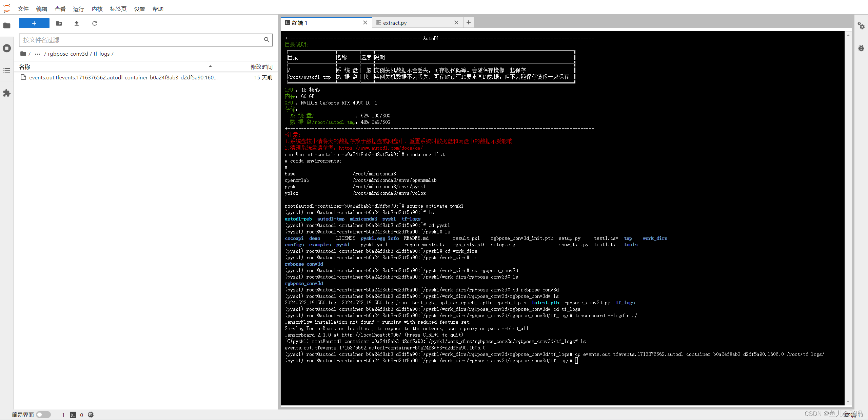Upload files using the upload icon
Image resolution: width=868 pixels, height=420 pixels.
pos(76,23)
